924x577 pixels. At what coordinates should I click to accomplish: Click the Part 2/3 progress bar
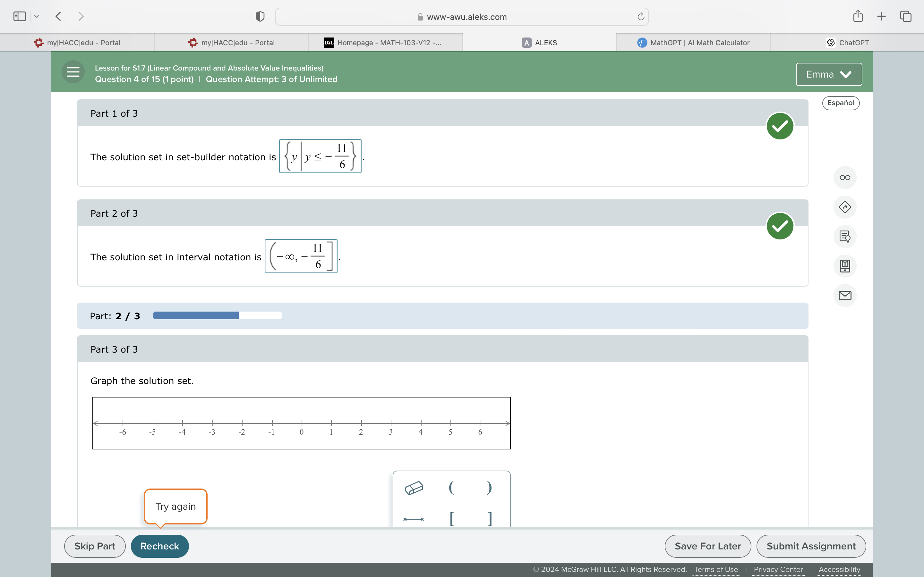[x=217, y=316]
